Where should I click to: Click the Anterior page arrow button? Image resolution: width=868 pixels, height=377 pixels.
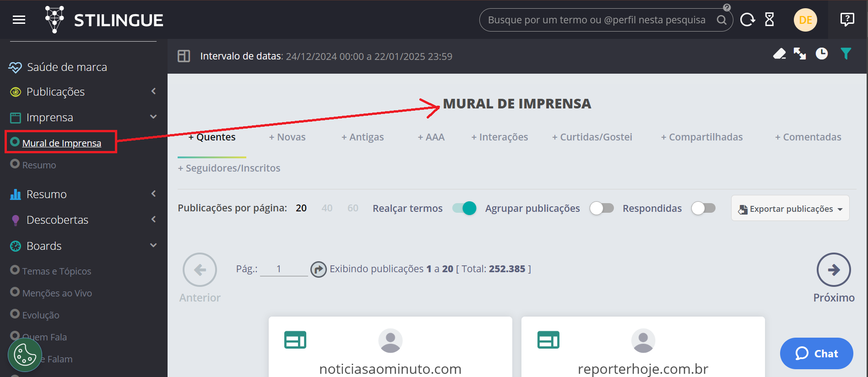click(200, 270)
